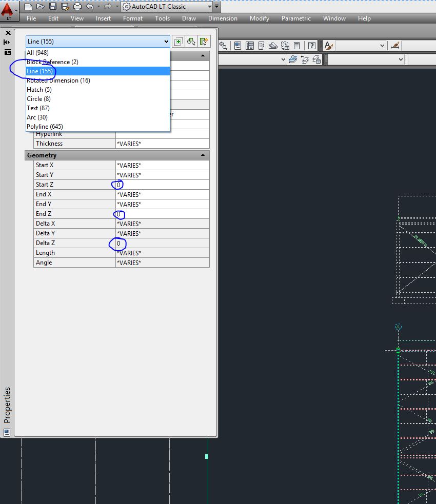
Task: Click the Markup Set Manager icon
Action: (285, 46)
